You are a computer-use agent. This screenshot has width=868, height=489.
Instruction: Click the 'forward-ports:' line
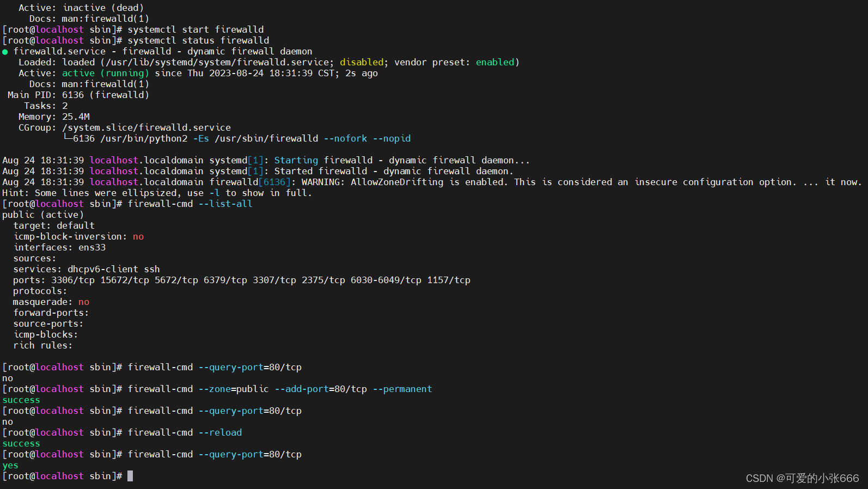[51, 313]
